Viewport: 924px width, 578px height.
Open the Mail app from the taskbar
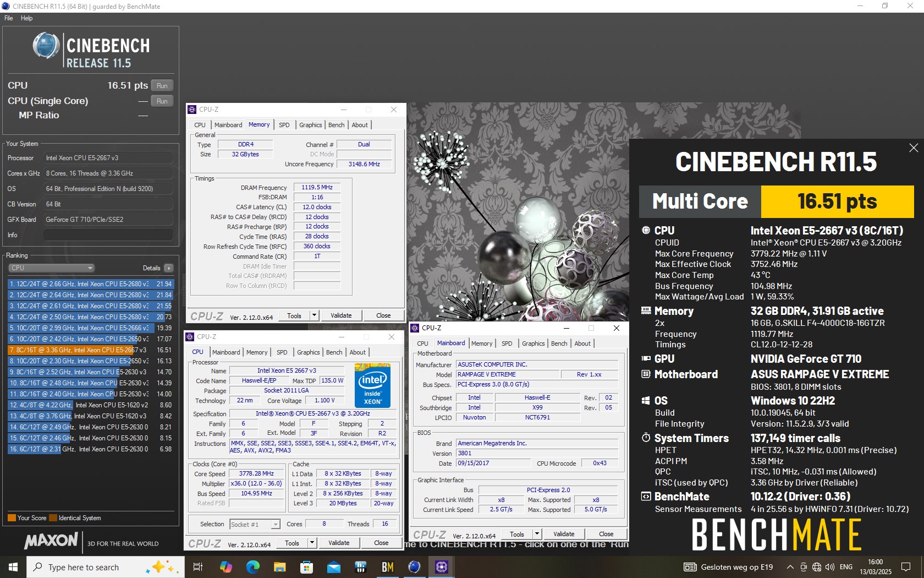point(333,566)
